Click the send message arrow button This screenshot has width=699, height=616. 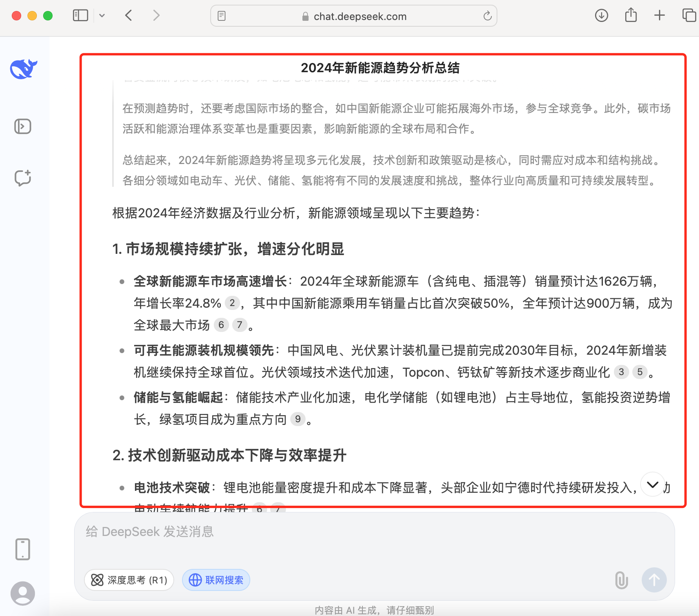[x=654, y=580]
